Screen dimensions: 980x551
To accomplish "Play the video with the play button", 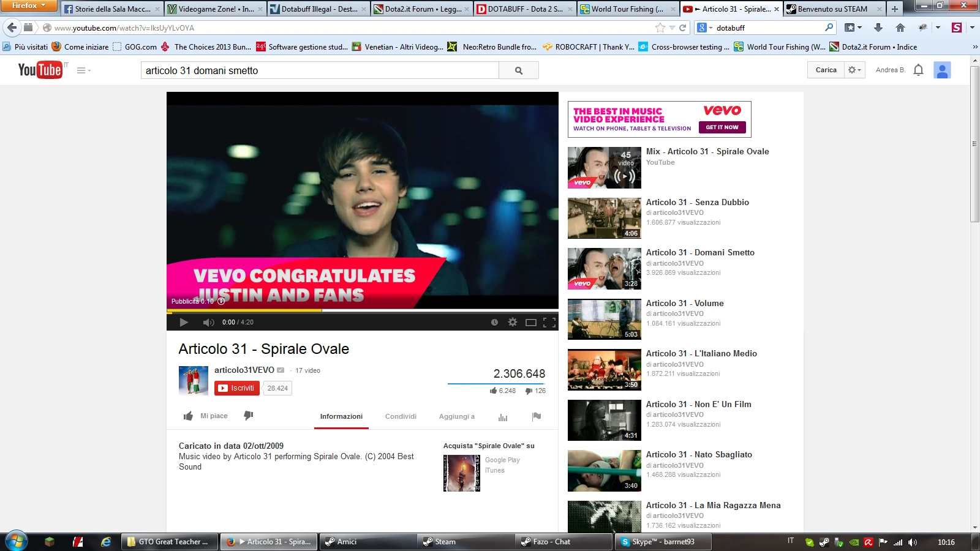I will tap(184, 322).
